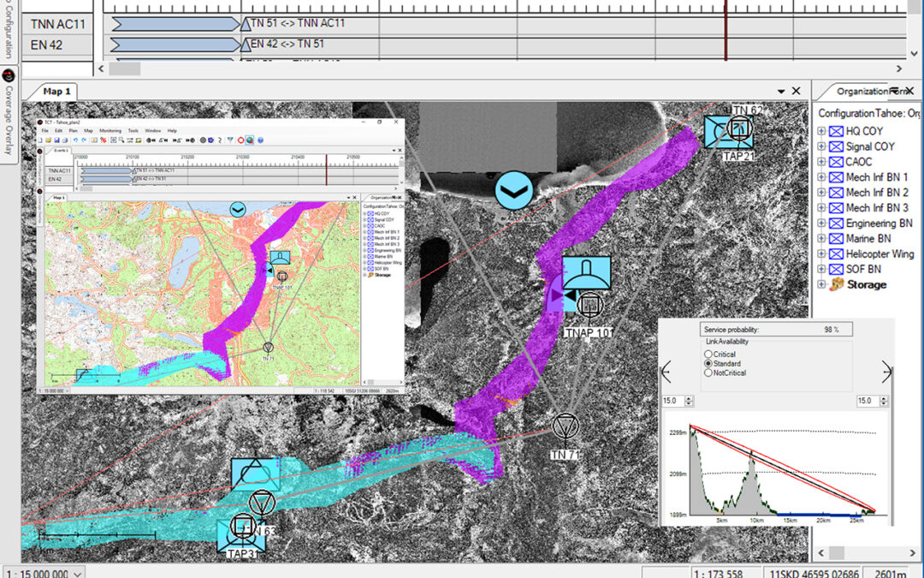
Task: Select Critical link availability
Action: [x=708, y=355]
